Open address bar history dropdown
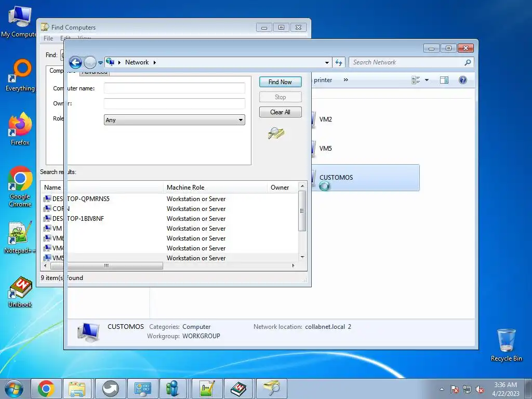Image resolution: width=532 pixels, height=399 pixels. pyautogui.click(x=327, y=63)
